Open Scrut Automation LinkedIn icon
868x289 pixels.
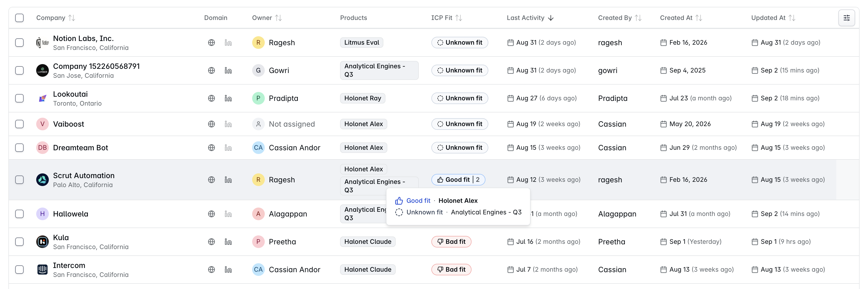(228, 180)
